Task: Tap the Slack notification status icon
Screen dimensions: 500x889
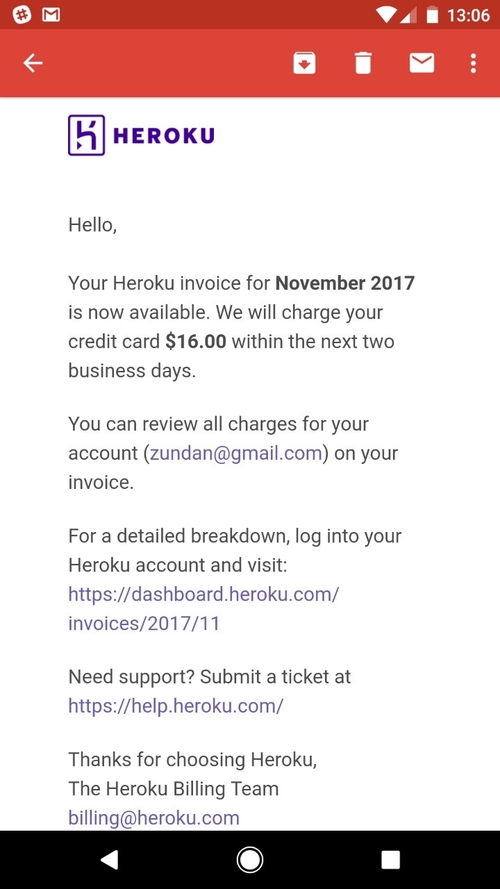Action: (22, 15)
